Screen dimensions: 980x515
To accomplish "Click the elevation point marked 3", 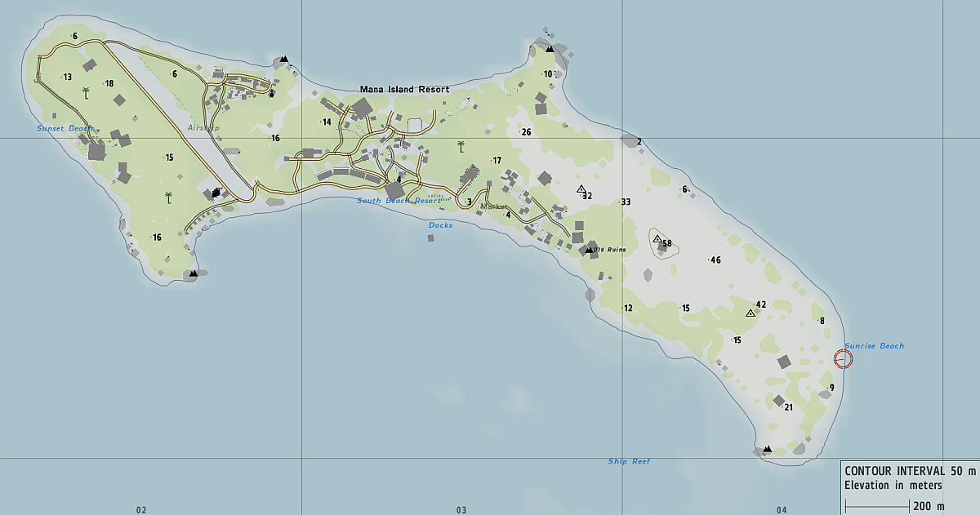I will (470, 202).
